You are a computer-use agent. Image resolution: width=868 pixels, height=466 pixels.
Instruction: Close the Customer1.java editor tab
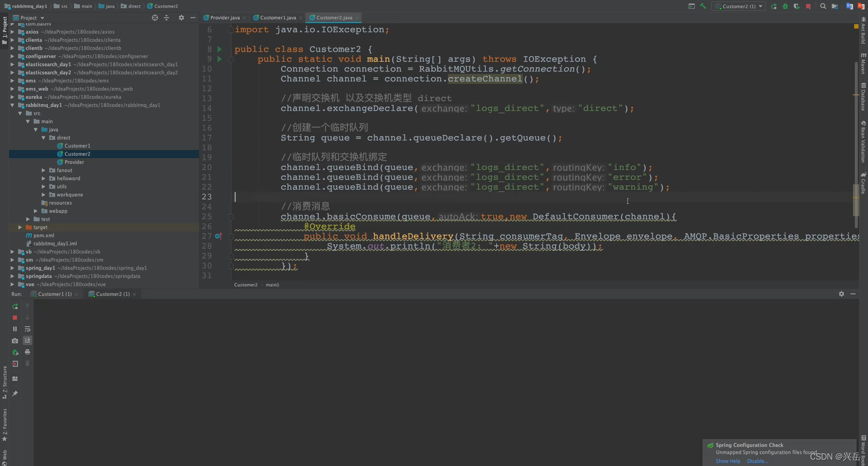[301, 18]
